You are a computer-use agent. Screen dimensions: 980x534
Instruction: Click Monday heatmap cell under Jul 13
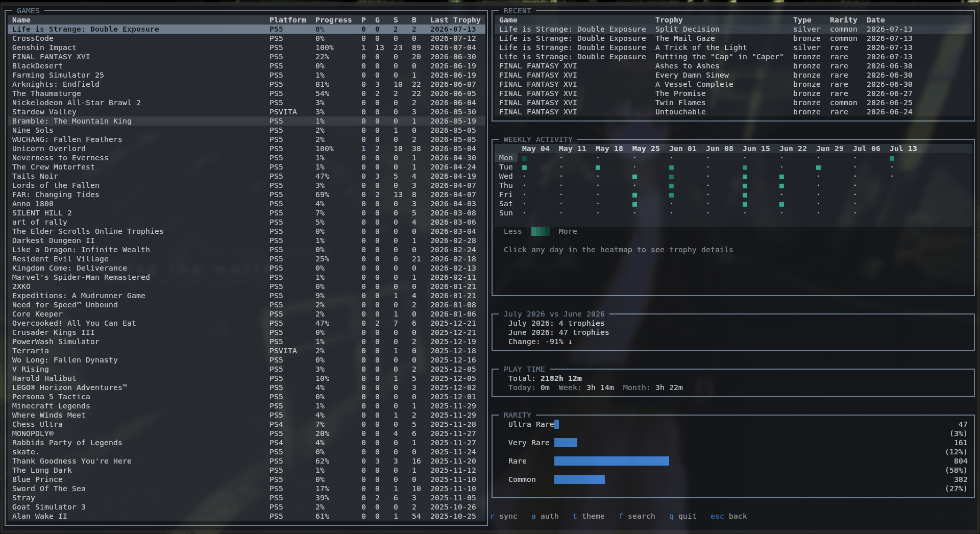tap(892, 158)
